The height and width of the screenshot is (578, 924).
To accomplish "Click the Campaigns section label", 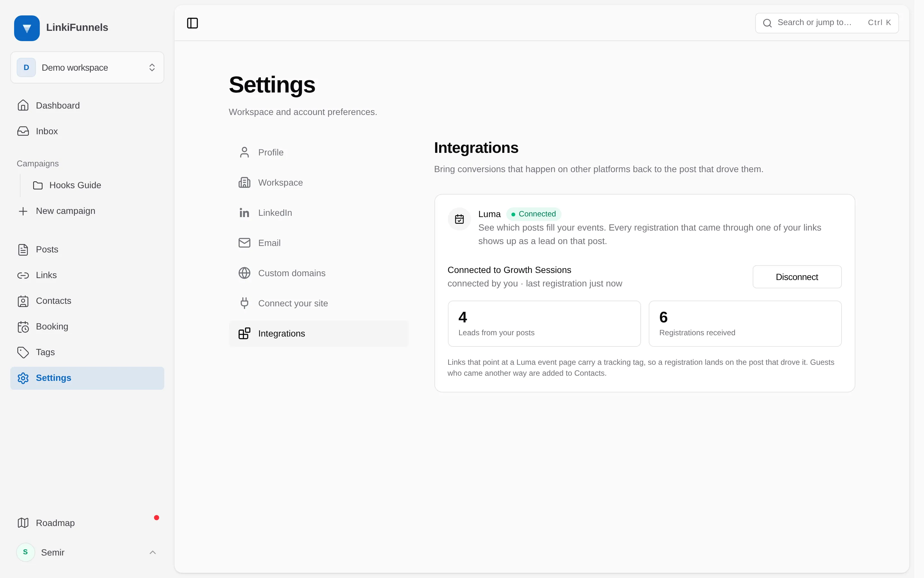I will click(38, 164).
